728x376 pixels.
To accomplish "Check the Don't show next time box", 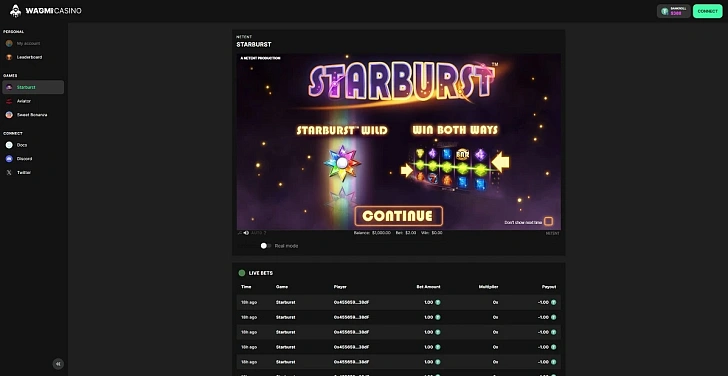I will pos(548,221).
